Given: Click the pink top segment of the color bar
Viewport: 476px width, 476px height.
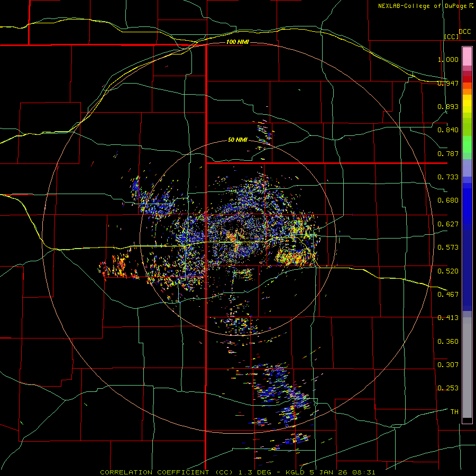Looking at the screenshot, I should 467,57.
